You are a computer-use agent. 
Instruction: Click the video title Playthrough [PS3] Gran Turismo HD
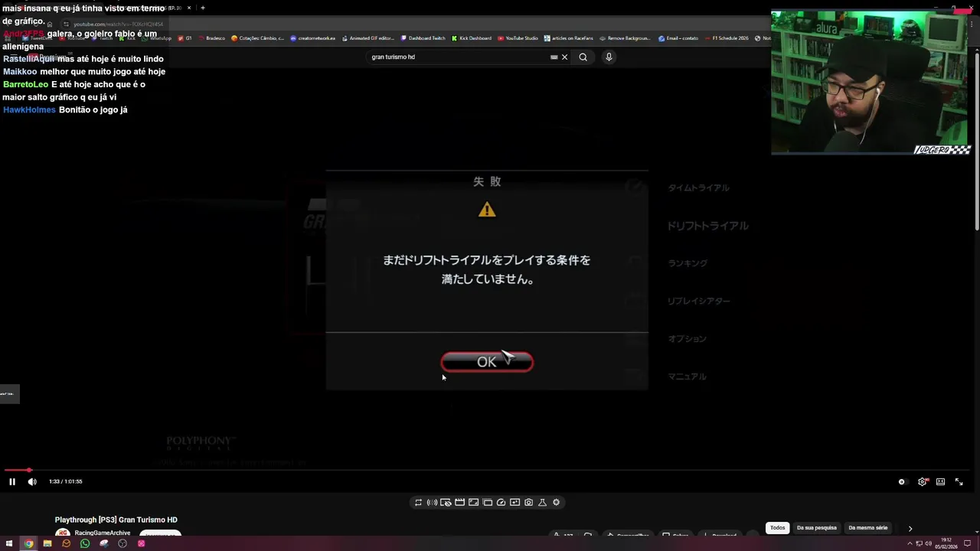pyautogui.click(x=116, y=520)
